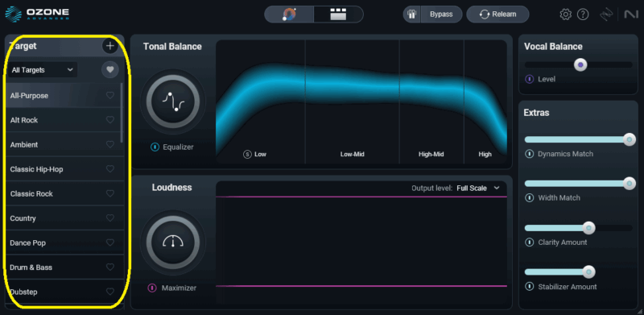Add a new target with plus icon
This screenshot has width=644, height=315.
pos(109,46)
